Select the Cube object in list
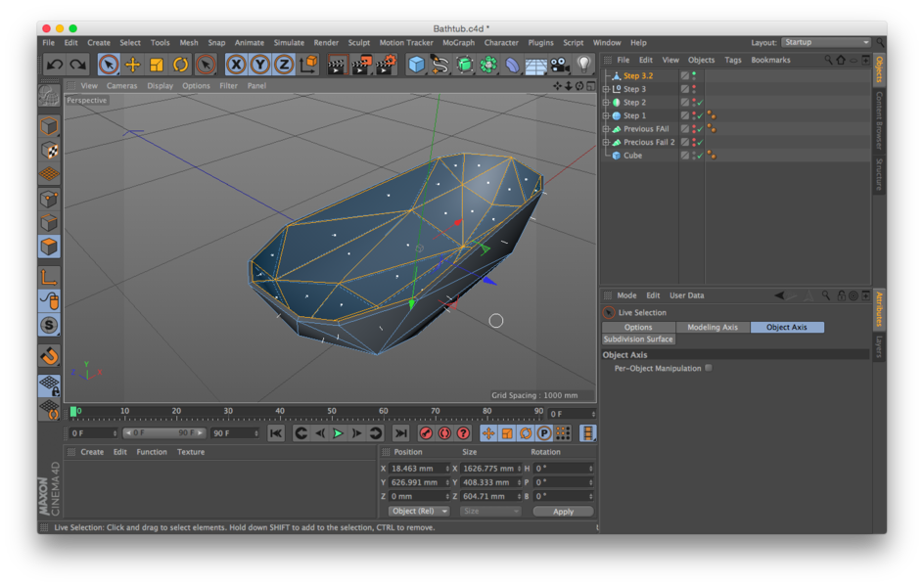Image resolution: width=924 pixels, height=587 pixels. (x=632, y=156)
